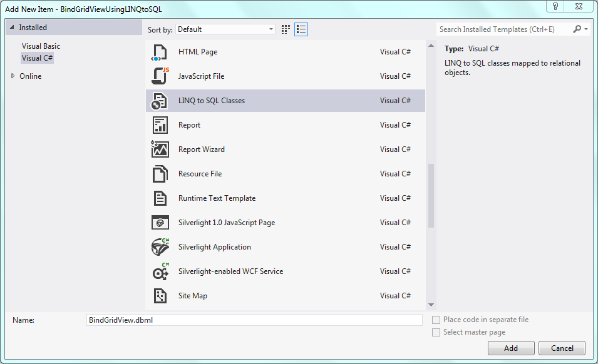
Task: Select Visual C# in the tree
Action: click(38, 58)
